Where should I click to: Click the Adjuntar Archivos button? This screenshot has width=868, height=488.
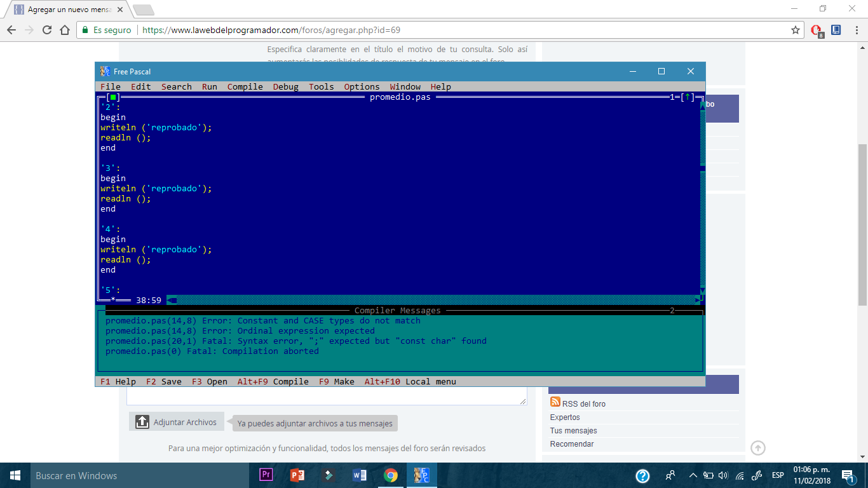click(x=177, y=422)
